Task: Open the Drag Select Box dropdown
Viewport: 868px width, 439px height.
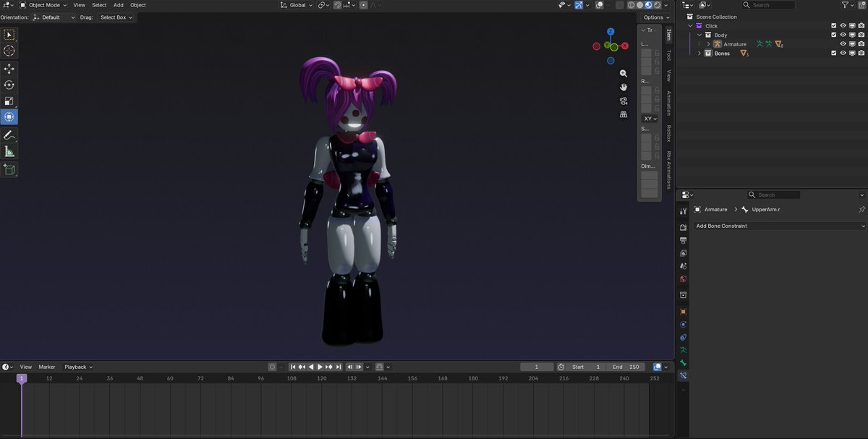Action: pyautogui.click(x=116, y=17)
